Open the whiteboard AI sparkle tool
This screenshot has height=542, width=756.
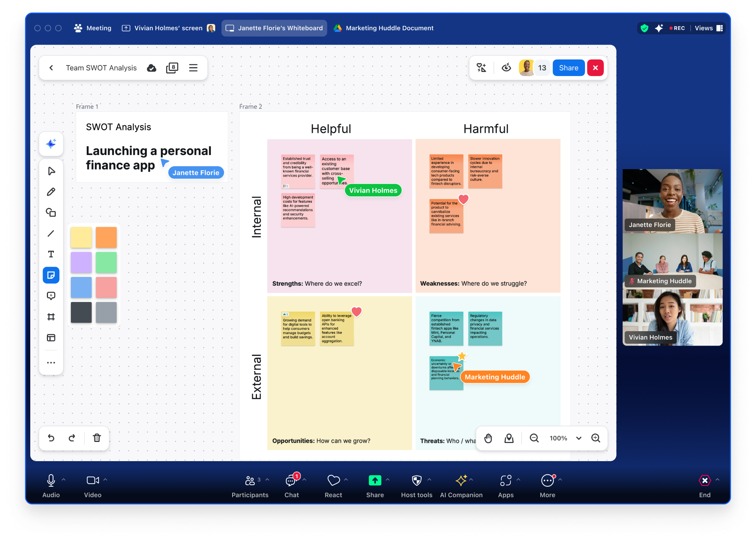51,144
